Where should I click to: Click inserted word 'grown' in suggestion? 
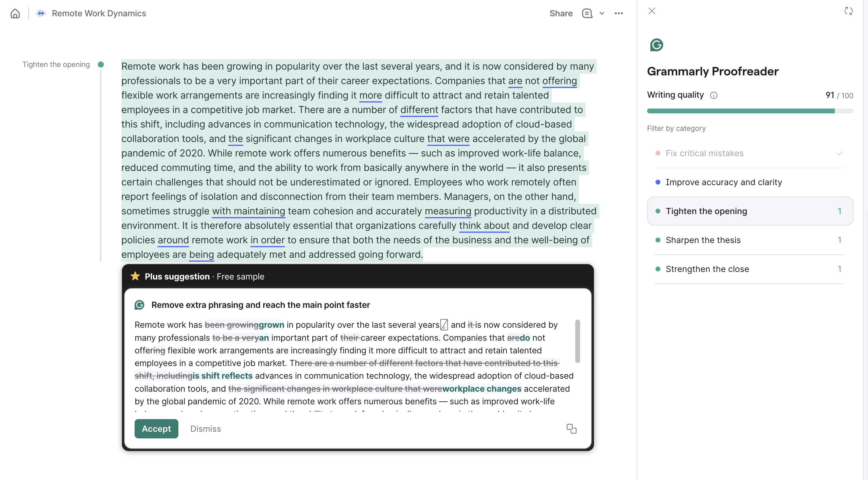(271, 325)
